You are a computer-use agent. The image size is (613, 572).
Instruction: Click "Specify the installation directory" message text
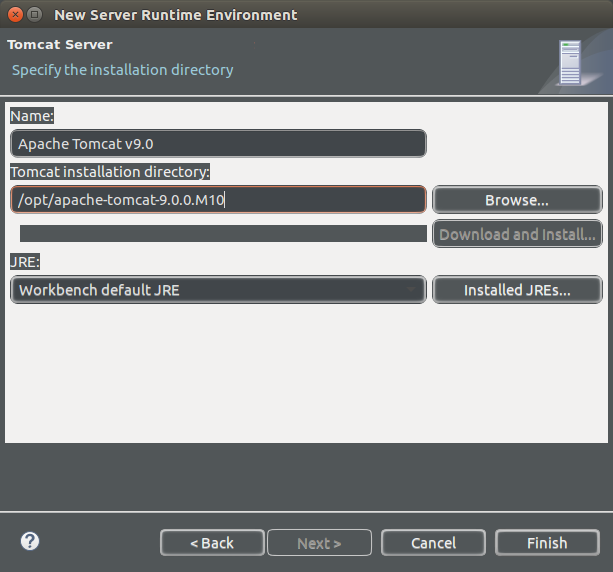(123, 70)
